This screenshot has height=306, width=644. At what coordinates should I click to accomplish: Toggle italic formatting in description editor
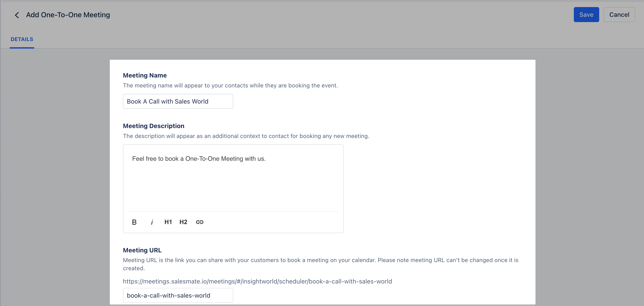click(x=152, y=222)
